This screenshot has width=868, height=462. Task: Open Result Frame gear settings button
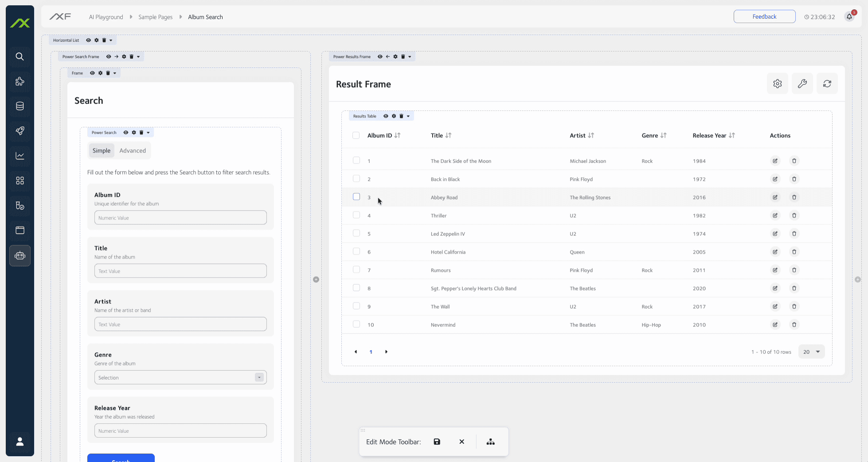click(777, 84)
